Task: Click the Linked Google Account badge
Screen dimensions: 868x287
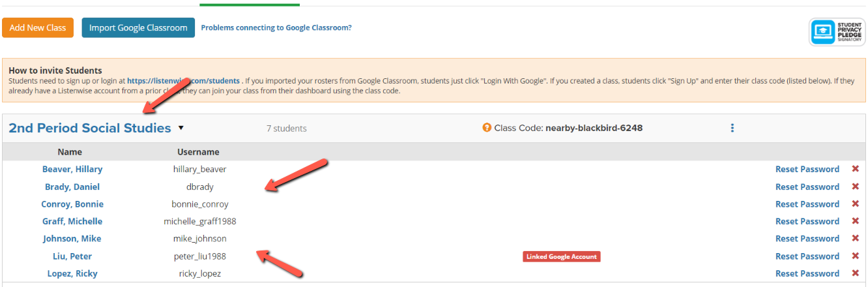Action: 561,256
